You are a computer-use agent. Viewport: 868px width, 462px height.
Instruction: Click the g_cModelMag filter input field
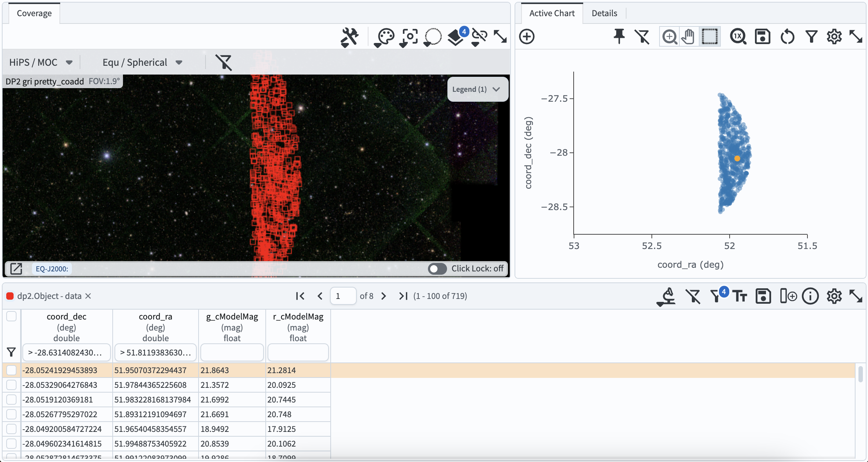point(232,353)
